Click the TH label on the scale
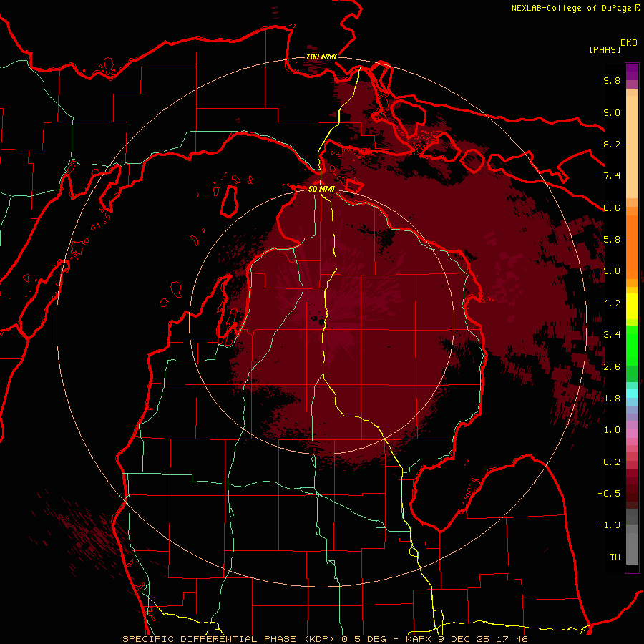The image size is (644, 644). pos(615,557)
